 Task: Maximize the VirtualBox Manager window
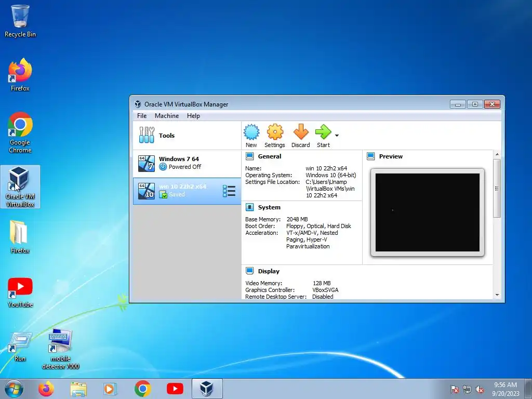[x=475, y=104]
